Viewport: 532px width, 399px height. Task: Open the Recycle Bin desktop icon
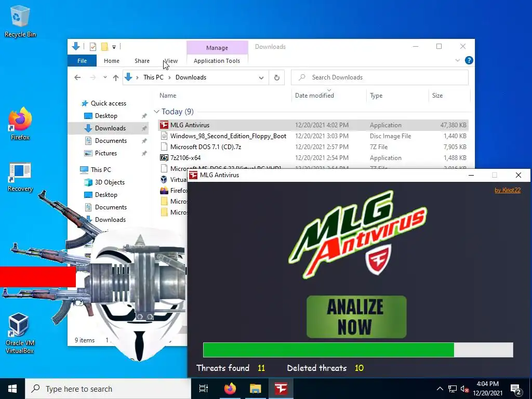pyautogui.click(x=20, y=21)
